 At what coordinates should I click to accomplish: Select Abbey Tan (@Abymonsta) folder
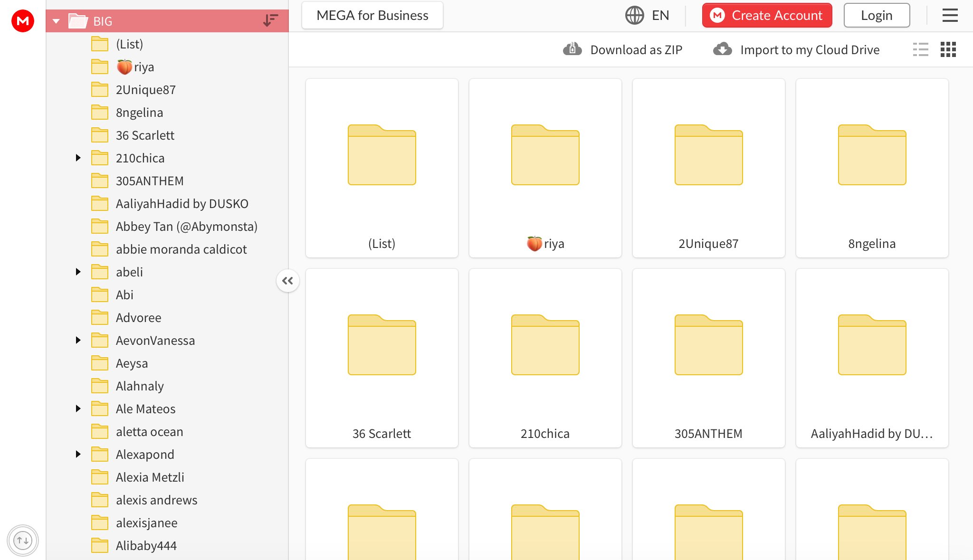click(x=167, y=227)
